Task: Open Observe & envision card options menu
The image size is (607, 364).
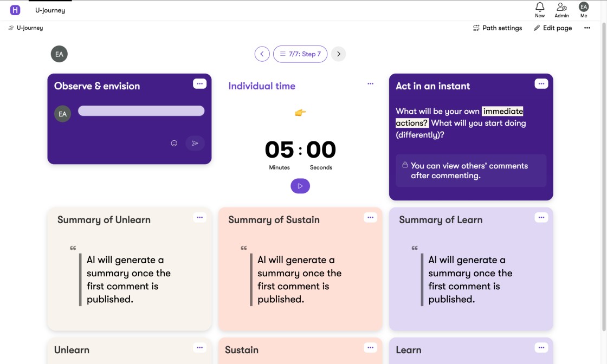Action: pos(199,84)
